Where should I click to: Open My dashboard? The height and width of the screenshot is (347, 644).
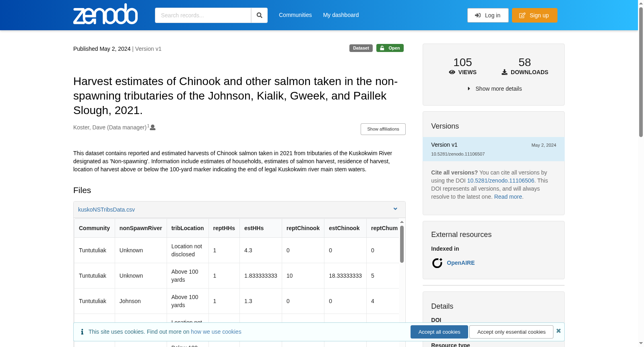pyautogui.click(x=341, y=15)
